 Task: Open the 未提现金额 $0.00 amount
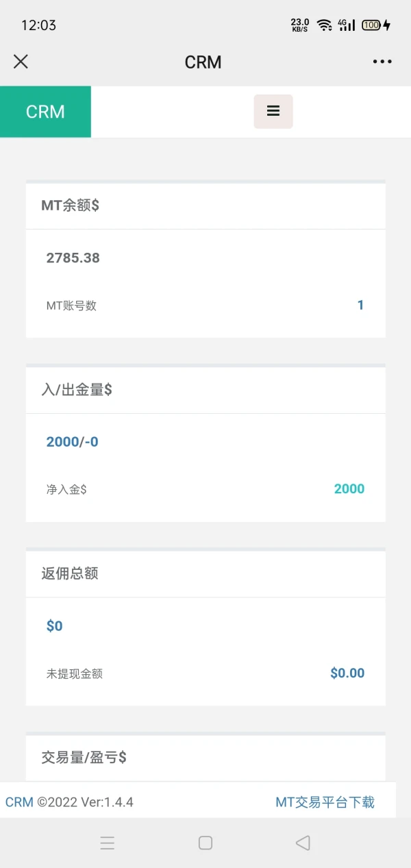tap(347, 673)
